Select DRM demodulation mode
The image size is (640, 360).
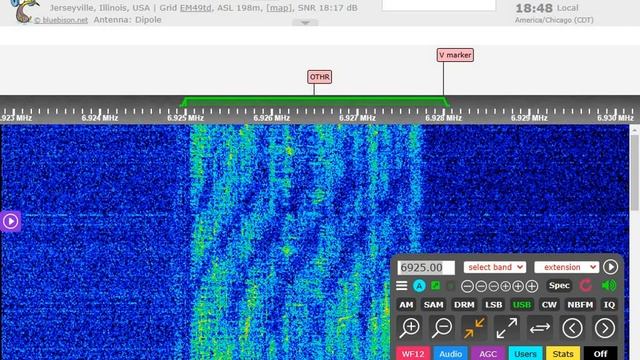point(464,304)
